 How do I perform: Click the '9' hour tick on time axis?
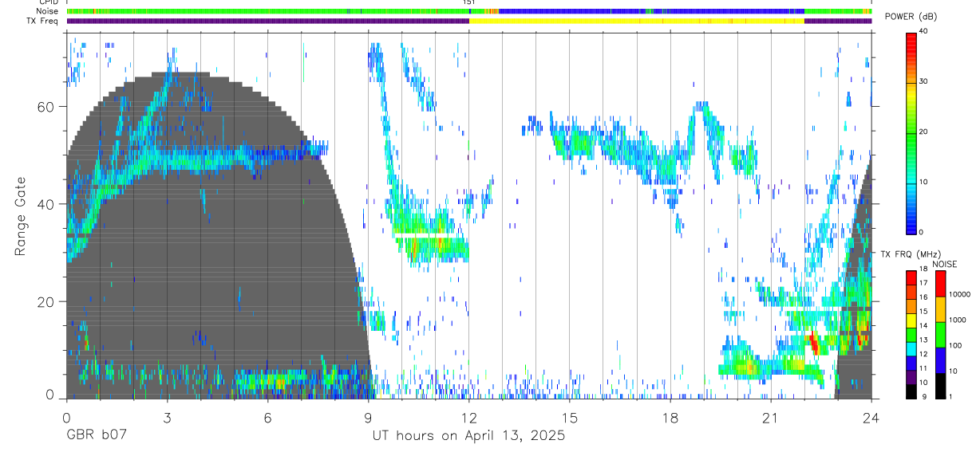click(368, 418)
